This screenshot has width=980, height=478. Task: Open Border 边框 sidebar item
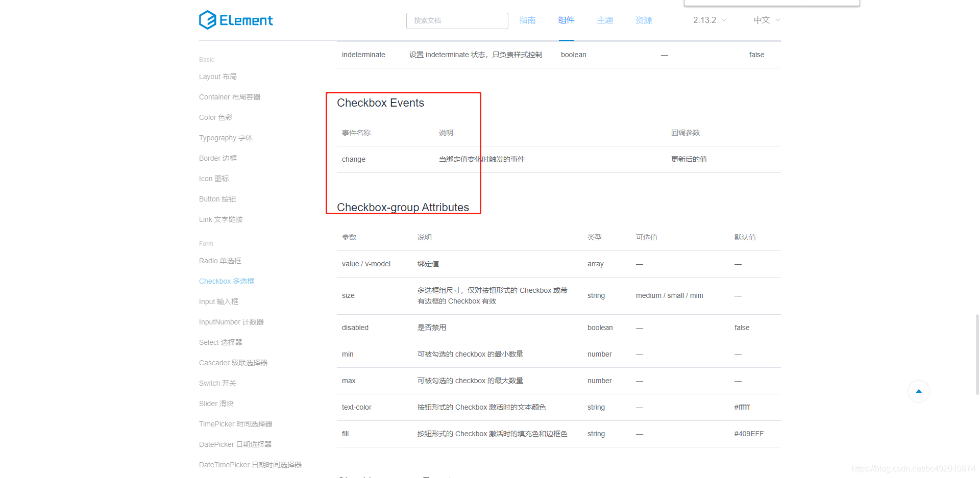click(x=218, y=158)
